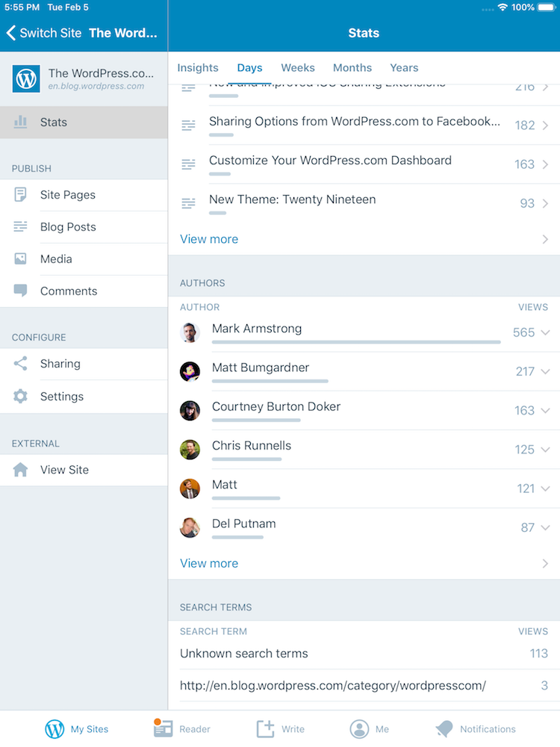This screenshot has width=560, height=747.
Task: Open chevron for New Theme: Twenty Nineteen
Action: (546, 203)
